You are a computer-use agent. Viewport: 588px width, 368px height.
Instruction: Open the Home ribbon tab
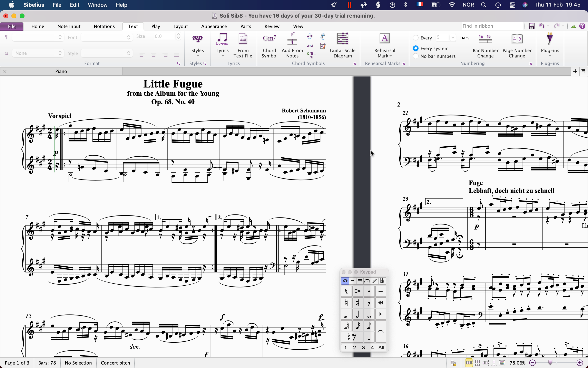pos(38,26)
